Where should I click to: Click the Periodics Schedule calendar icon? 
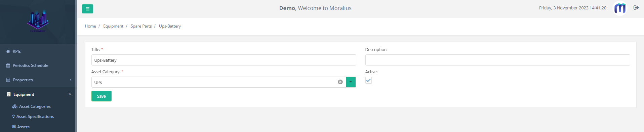pyautogui.click(x=8, y=65)
